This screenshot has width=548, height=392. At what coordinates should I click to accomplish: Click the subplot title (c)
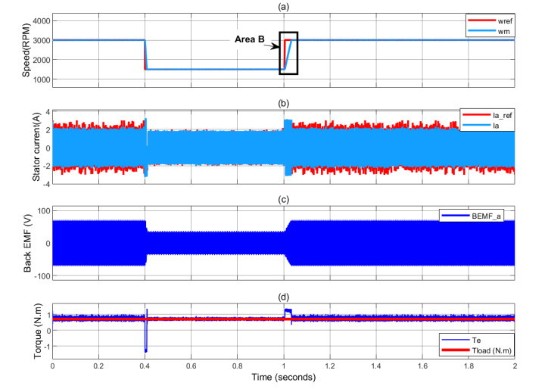click(x=283, y=198)
